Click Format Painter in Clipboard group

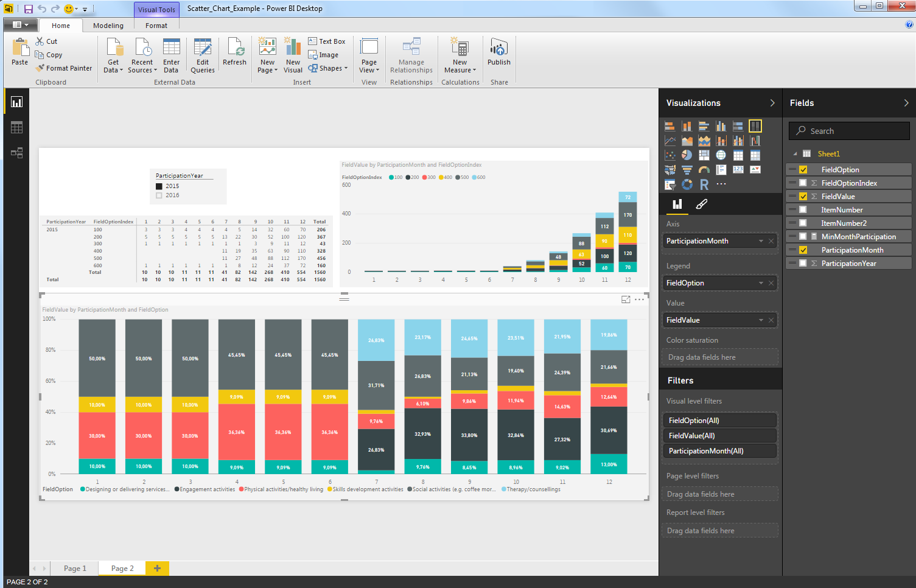coord(65,68)
